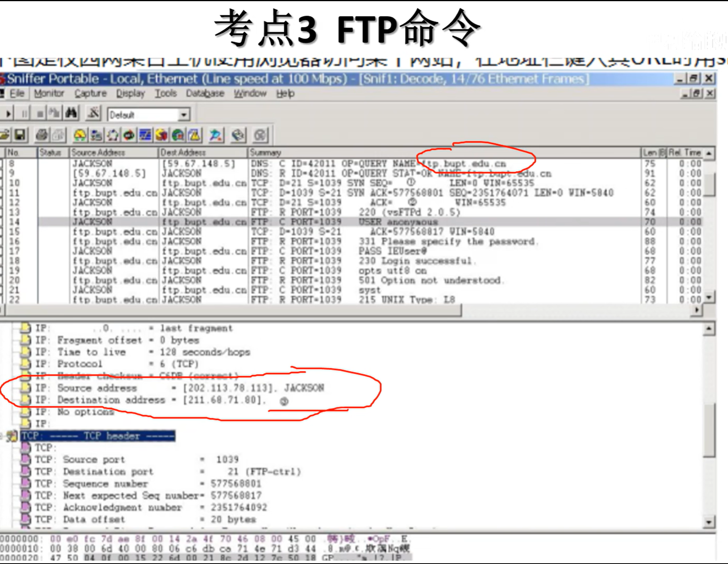
Task: Click the packet list scroll-down arrow
Action: [710, 297]
